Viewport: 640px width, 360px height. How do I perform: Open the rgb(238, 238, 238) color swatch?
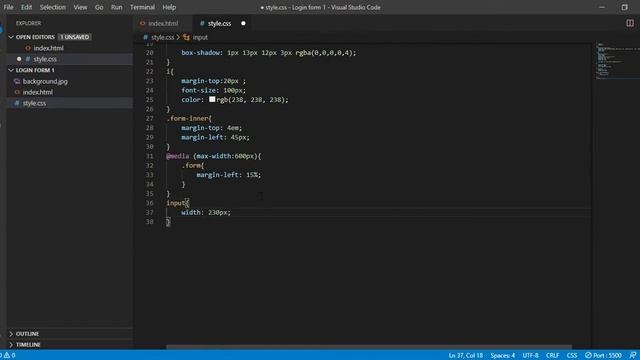[212, 99]
